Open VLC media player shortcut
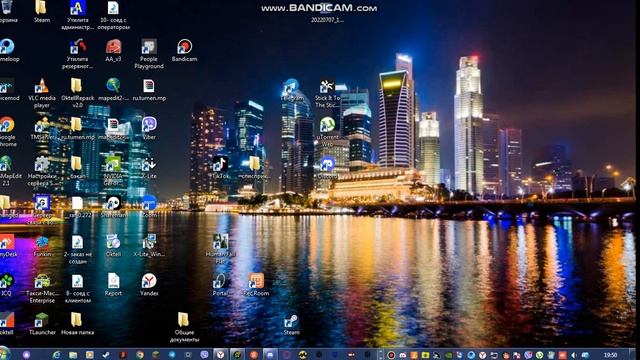Viewport: 640px width, 360px height. [x=41, y=93]
